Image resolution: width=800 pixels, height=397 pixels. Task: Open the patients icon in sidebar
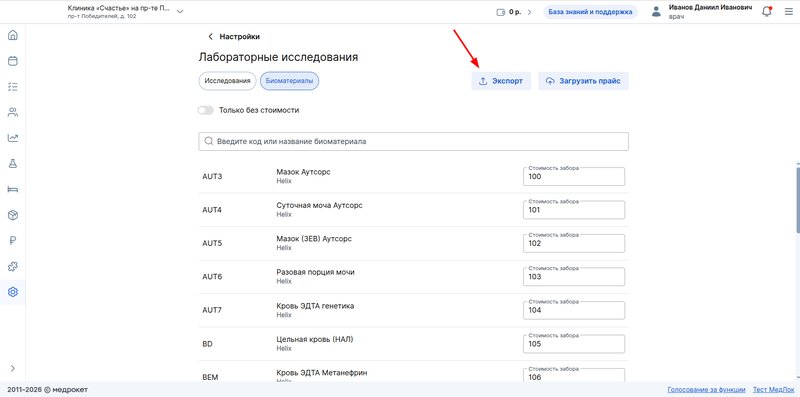[x=13, y=112]
